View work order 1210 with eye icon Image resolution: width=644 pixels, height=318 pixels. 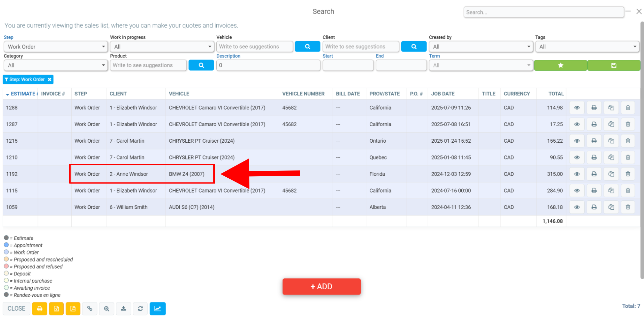click(577, 158)
